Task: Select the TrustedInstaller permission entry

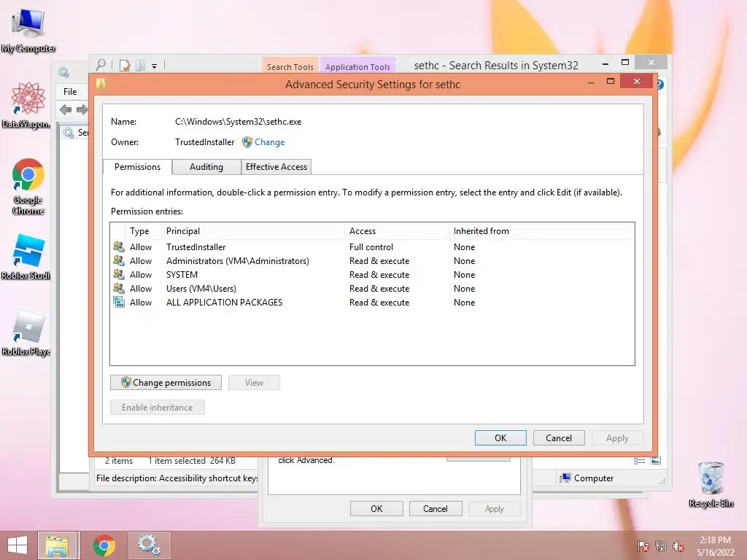Action: [x=372, y=247]
